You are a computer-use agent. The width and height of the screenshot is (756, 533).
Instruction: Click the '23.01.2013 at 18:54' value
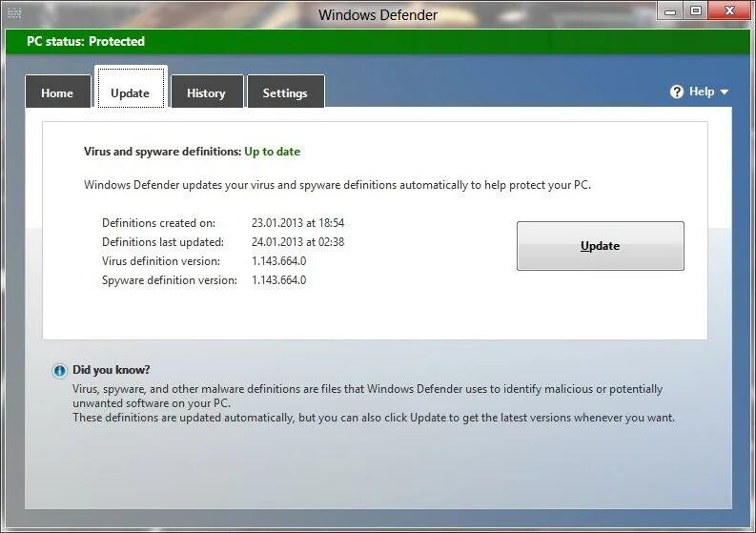click(x=298, y=223)
